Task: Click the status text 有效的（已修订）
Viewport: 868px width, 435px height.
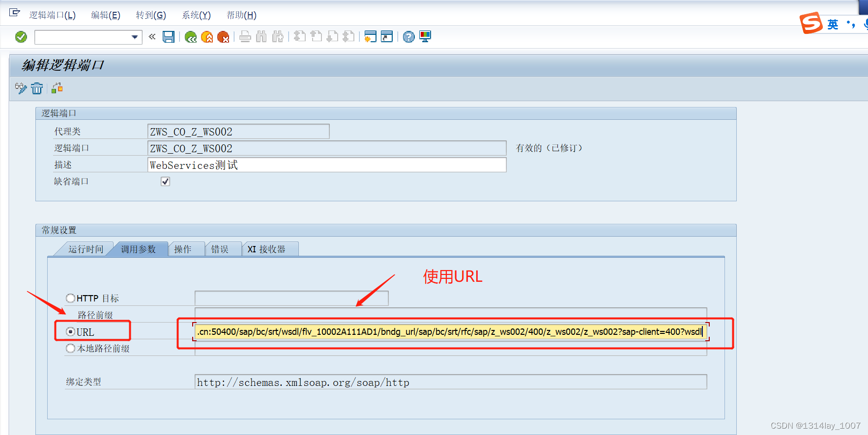Action: tap(549, 148)
